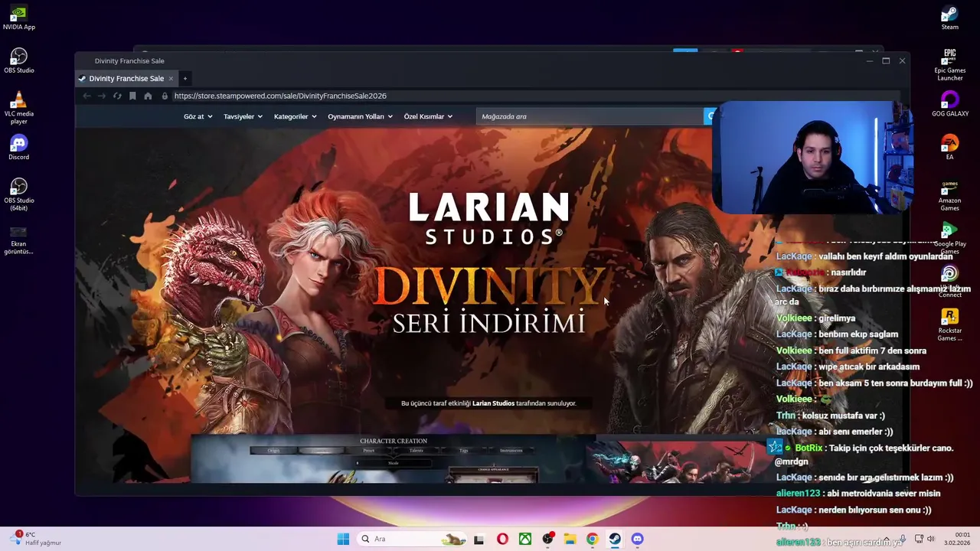Open Ekran görüntüsü desktop file
Screen dimensions: 980x551
[x=19, y=240]
